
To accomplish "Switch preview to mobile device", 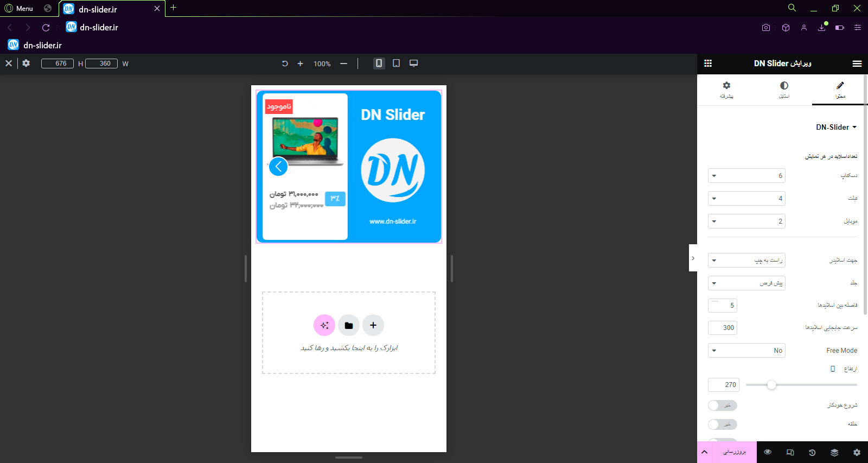I will (x=379, y=63).
